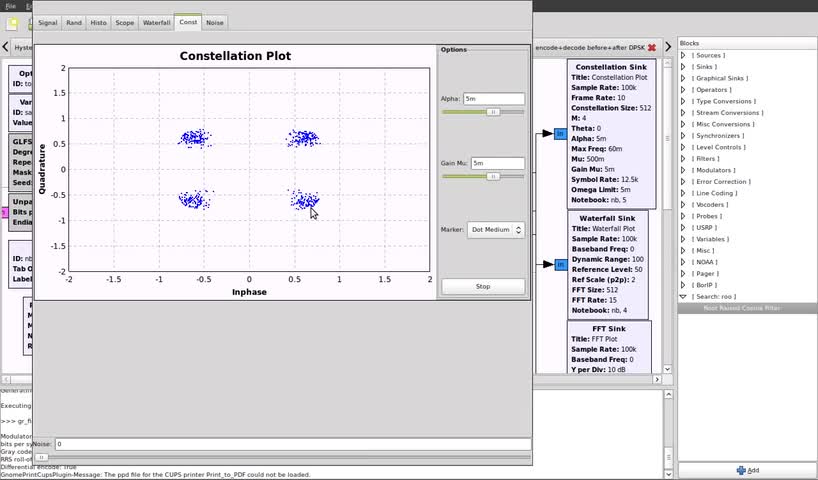Open the Noise tab
Screen dimensions: 818x480
click(x=214, y=23)
